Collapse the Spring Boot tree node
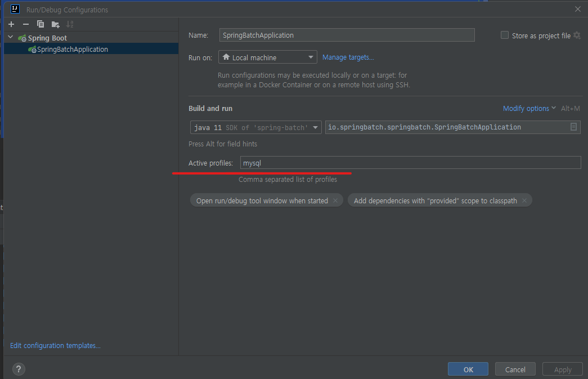Image resolution: width=588 pixels, height=379 pixels. click(11, 38)
